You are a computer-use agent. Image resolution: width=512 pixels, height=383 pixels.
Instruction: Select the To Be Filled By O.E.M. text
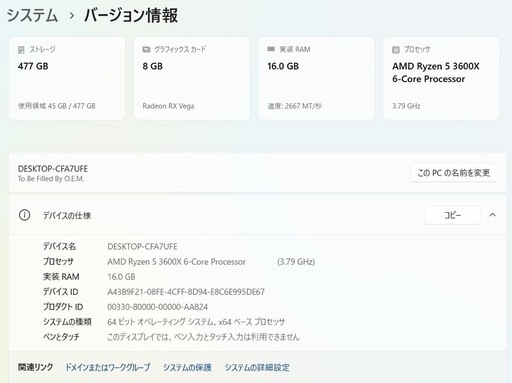tap(51, 179)
